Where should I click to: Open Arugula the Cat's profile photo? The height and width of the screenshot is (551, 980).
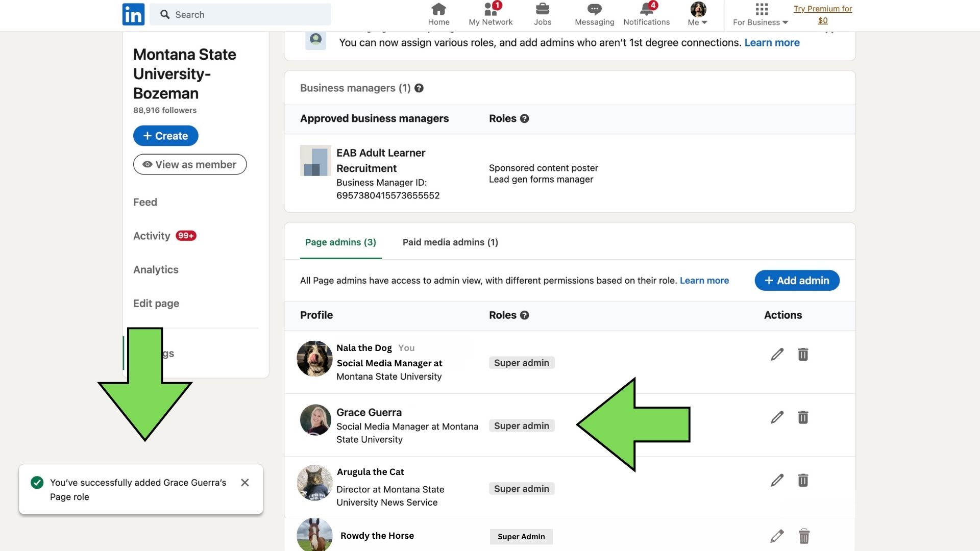[x=314, y=483]
